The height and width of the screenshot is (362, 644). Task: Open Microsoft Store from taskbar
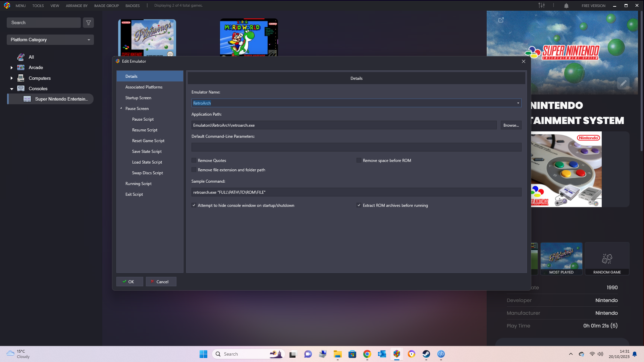pyautogui.click(x=352, y=354)
